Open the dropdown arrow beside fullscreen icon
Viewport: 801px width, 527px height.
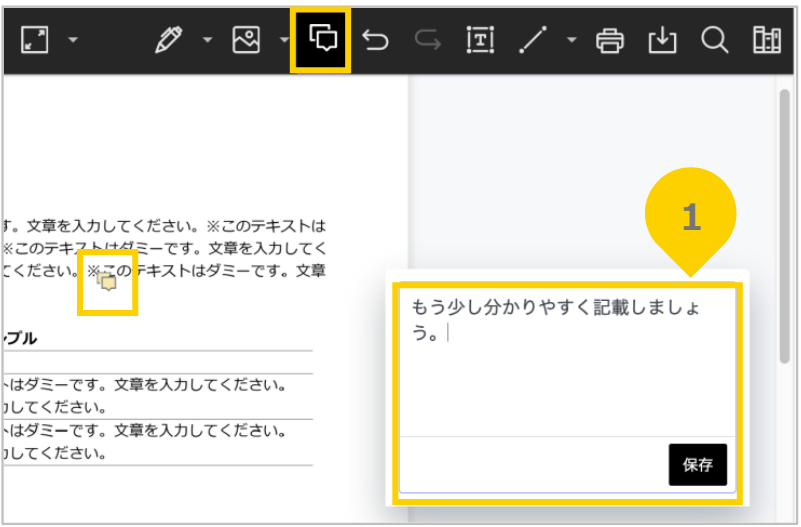(73, 39)
